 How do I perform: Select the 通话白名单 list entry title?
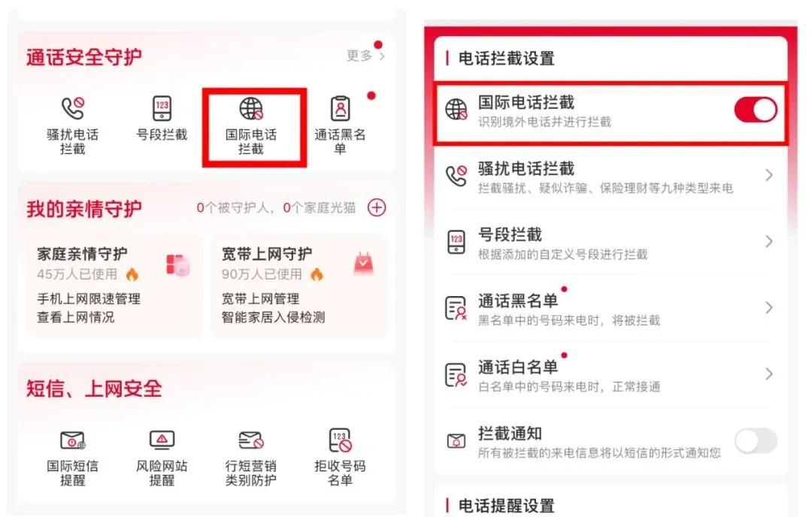518,367
